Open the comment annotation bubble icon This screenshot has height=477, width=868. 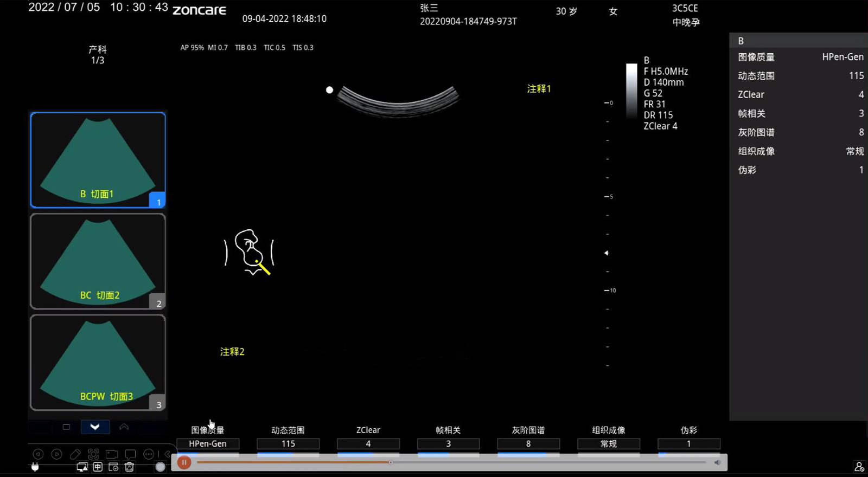pos(130,454)
